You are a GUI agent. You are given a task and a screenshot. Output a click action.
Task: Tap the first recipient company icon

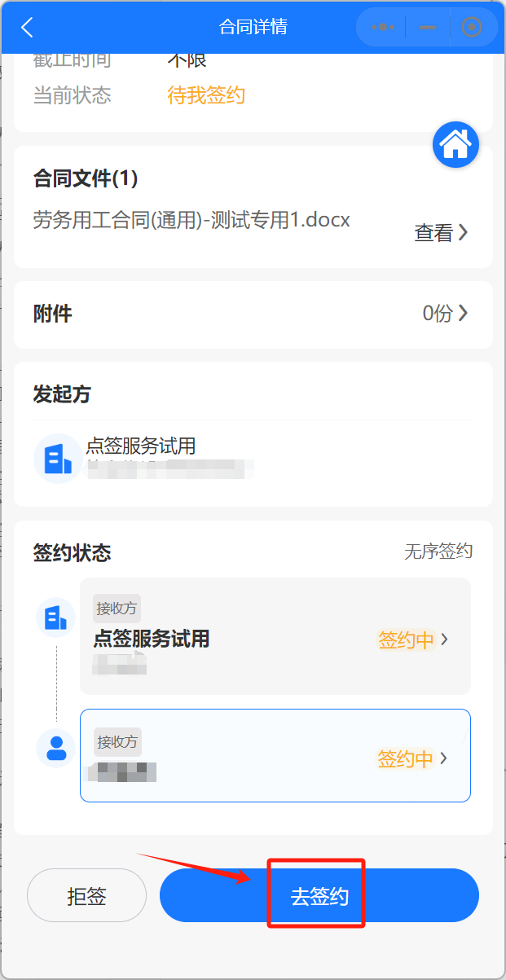tap(56, 618)
